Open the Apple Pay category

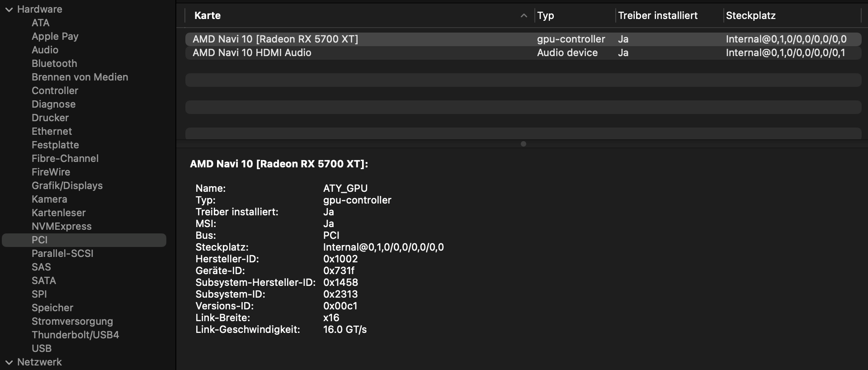click(55, 37)
